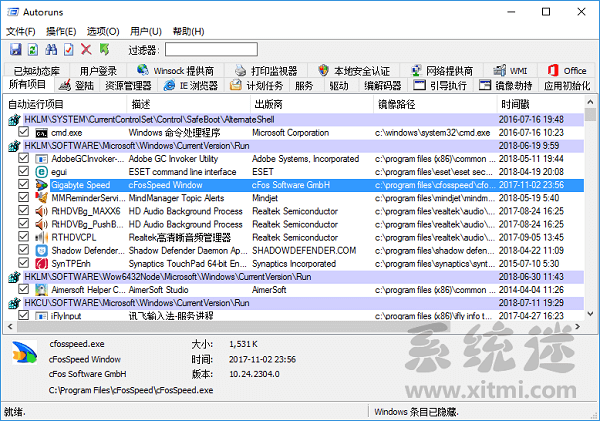Screen dimensions: 600x421
Task: Click the horizontal scrollbar right arrow
Action: [x=577, y=327]
